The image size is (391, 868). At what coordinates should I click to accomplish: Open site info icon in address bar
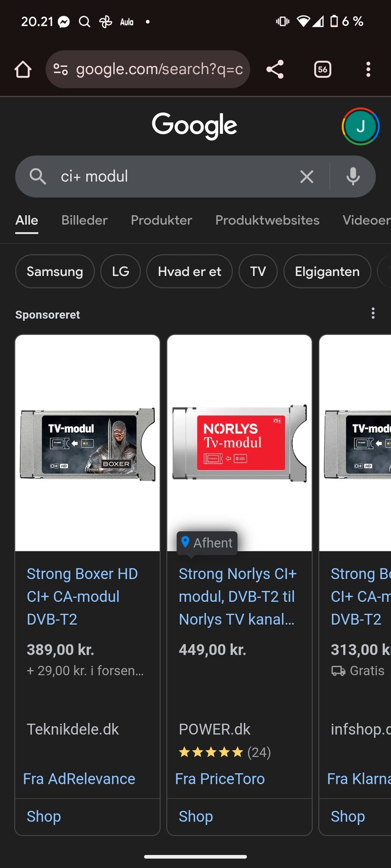[60, 69]
